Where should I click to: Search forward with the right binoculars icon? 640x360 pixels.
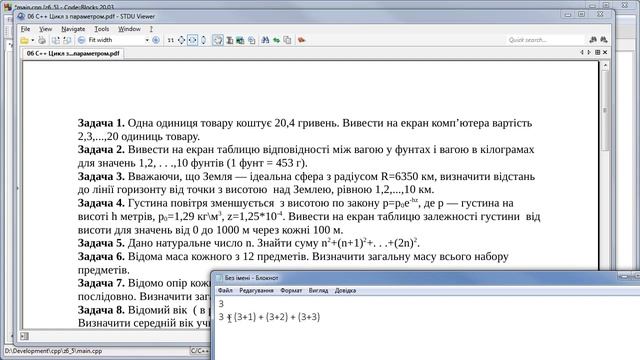[604, 40]
